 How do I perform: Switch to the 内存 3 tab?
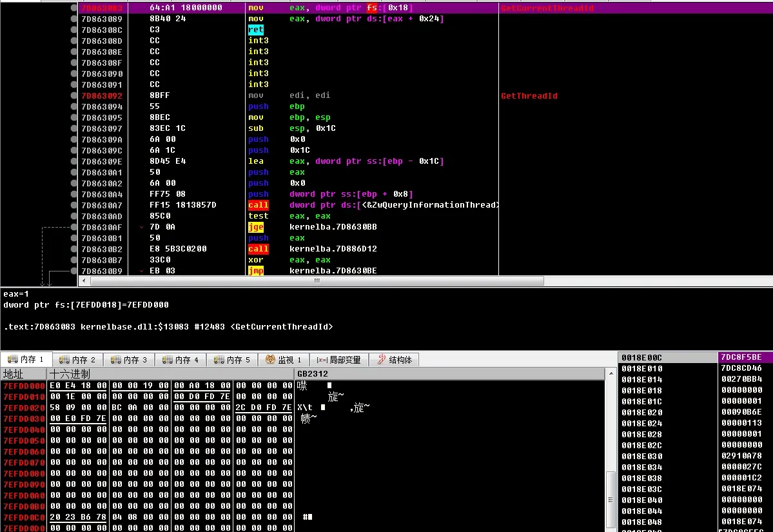click(129, 360)
